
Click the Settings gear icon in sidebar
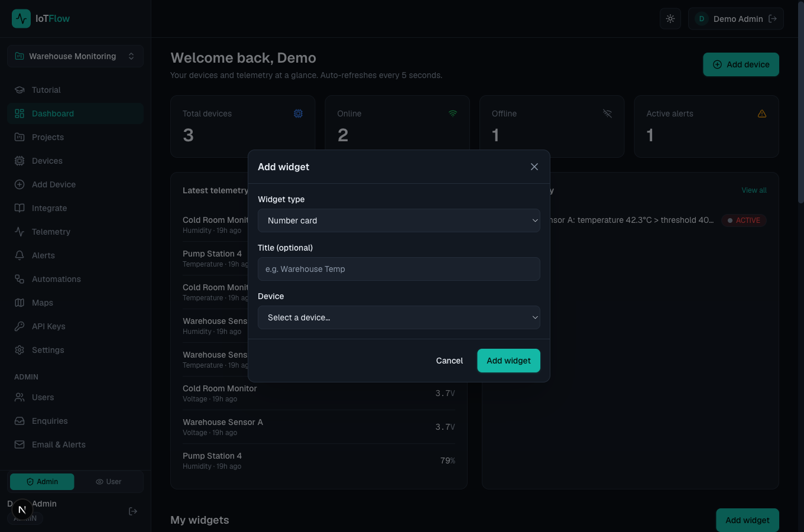[20, 350]
